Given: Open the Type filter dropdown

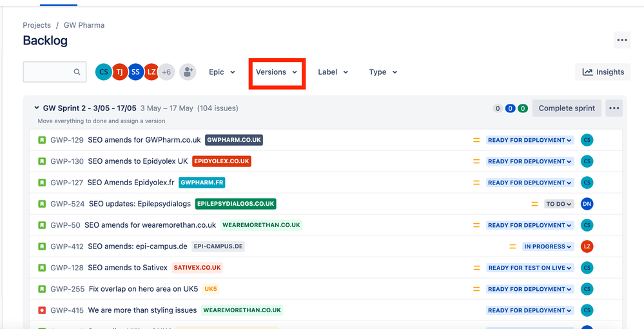Looking at the screenshot, I should (383, 72).
